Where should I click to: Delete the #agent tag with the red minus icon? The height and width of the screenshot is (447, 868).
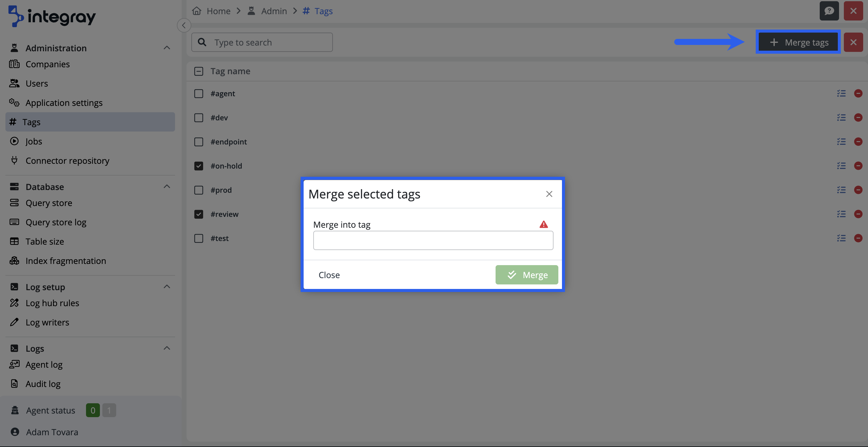tap(858, 94)
